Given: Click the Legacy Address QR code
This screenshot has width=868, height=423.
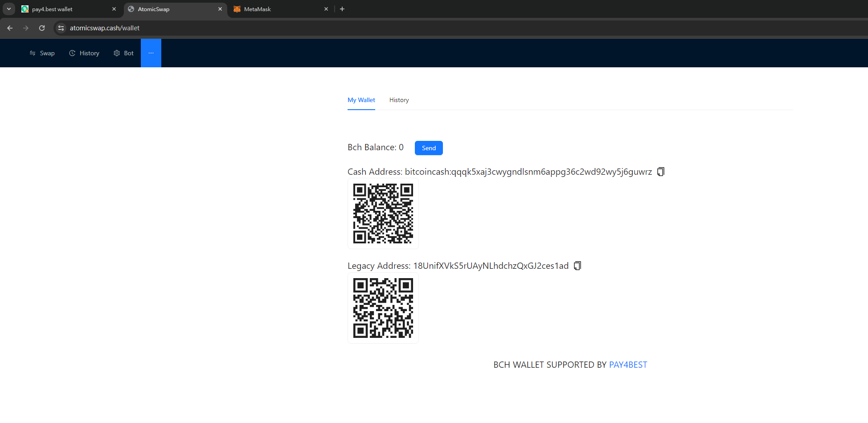Looking at the screenshot, I should (x=383, y=308).
